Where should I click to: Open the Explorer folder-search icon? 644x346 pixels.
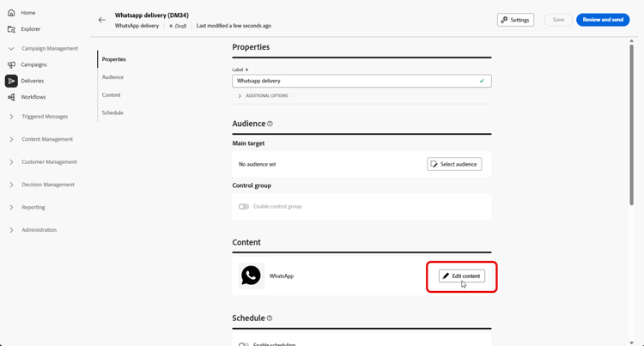(11, 29)
